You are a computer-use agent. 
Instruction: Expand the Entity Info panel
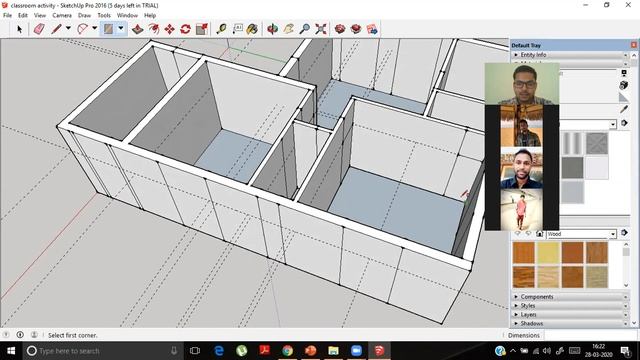pyautogui.click(x=571, y=55)
